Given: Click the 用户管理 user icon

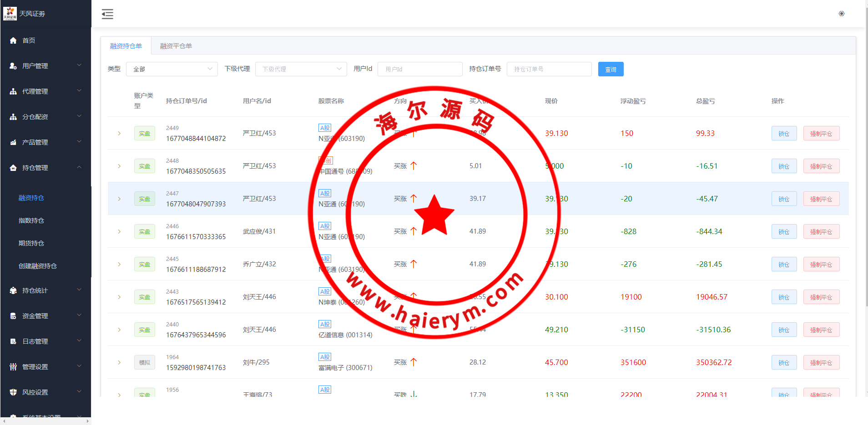Looking at the screenshot, I should point(13,66).
